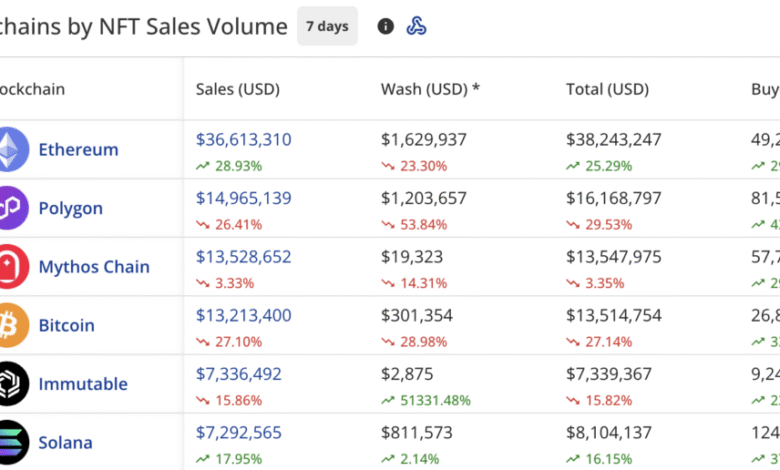Click the Polygon logo icon
The width and height of the screenshot is (780, 470).
[12, 208]
